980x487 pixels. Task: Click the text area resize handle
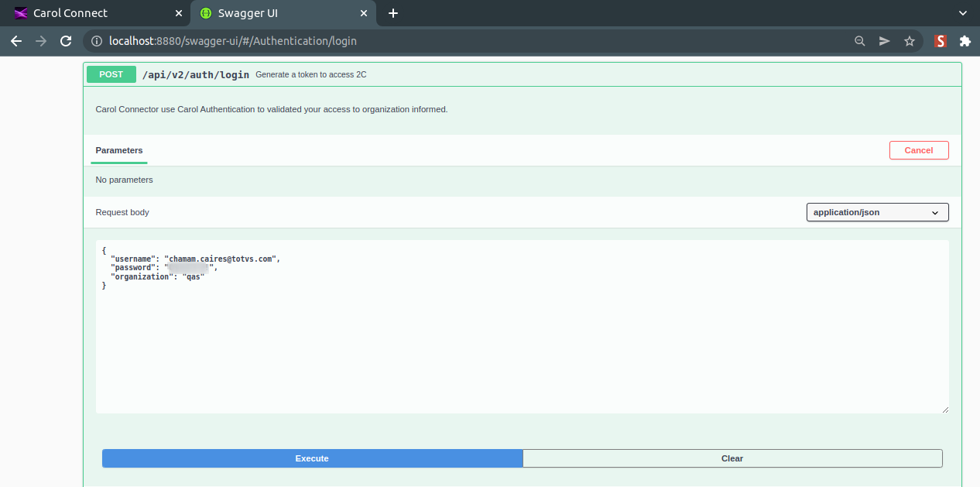pos(944,409)
